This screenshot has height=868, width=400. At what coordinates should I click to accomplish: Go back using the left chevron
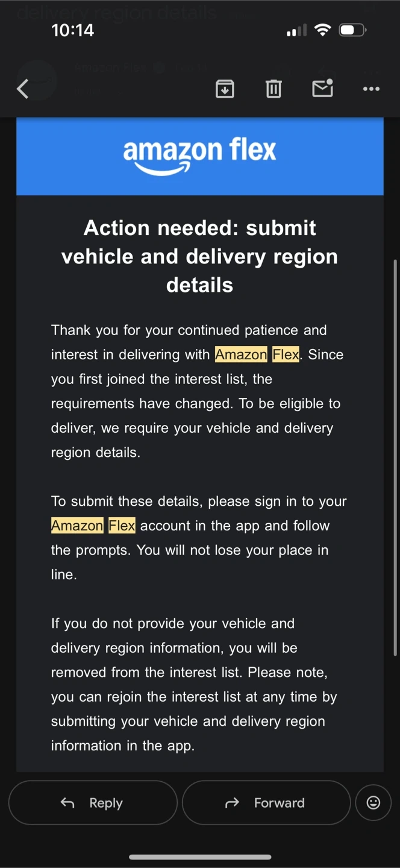tap(23, 89)
